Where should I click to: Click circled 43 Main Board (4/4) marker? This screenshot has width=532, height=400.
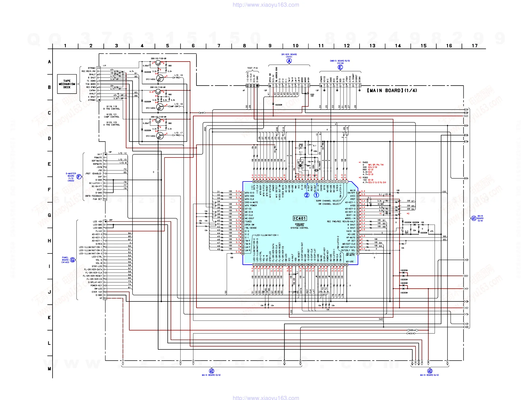coord(430,371)
